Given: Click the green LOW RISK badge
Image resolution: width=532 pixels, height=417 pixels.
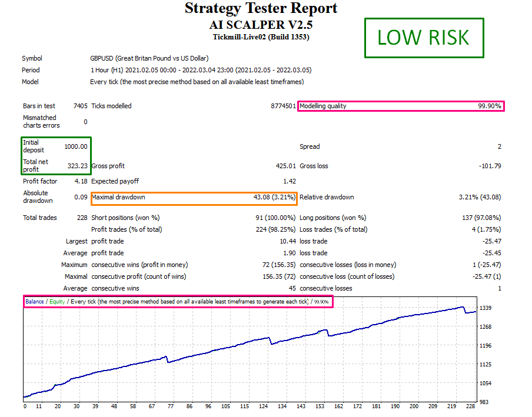Looking at the screenshot, I should click(424, 38).
